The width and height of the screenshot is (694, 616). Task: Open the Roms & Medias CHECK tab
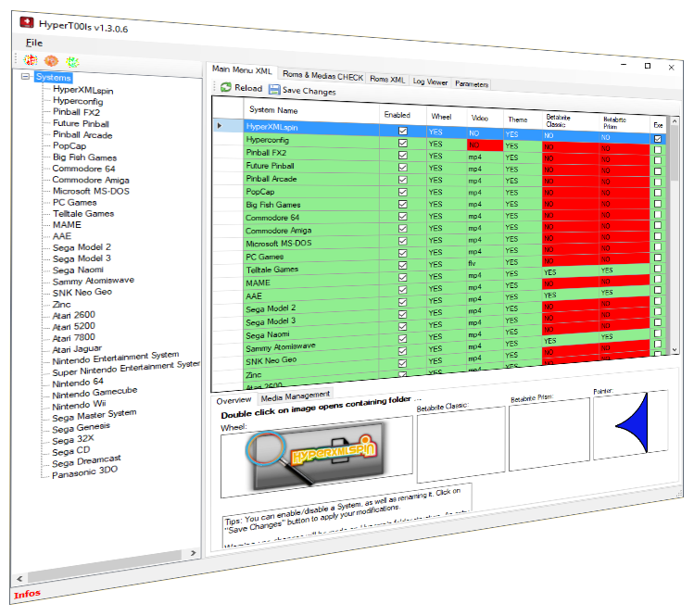[x=322, y=76]
